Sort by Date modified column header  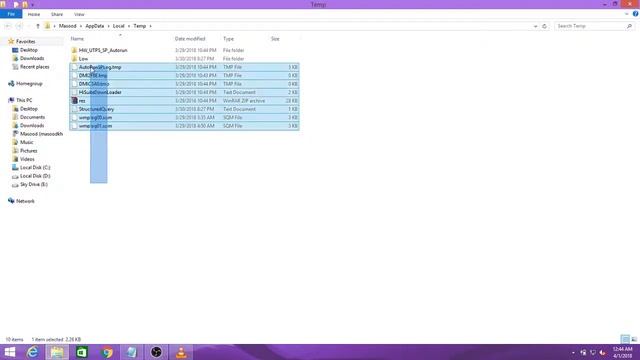tap(190, 39)
